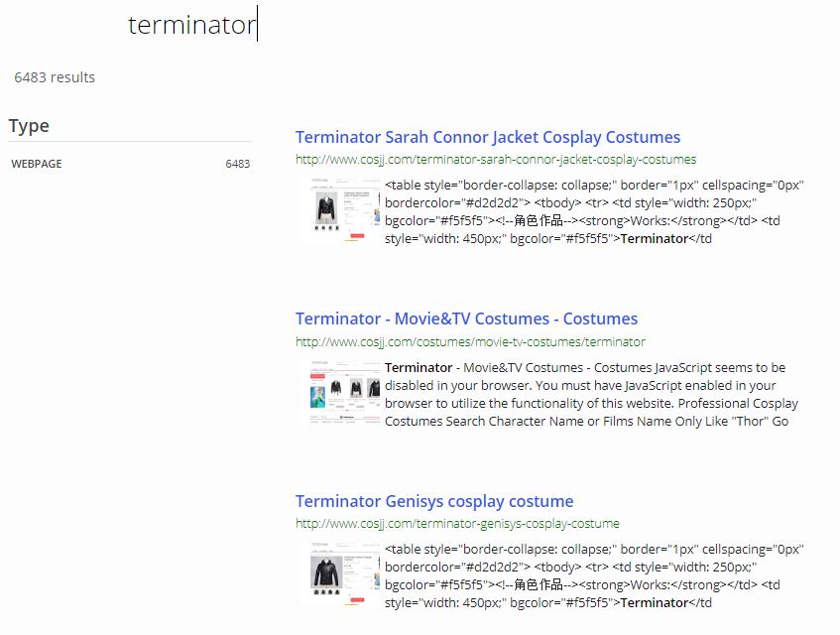
Task: Visit the terminator-sarah-connor-jacket URL link
Action: (x=495, y=158)
